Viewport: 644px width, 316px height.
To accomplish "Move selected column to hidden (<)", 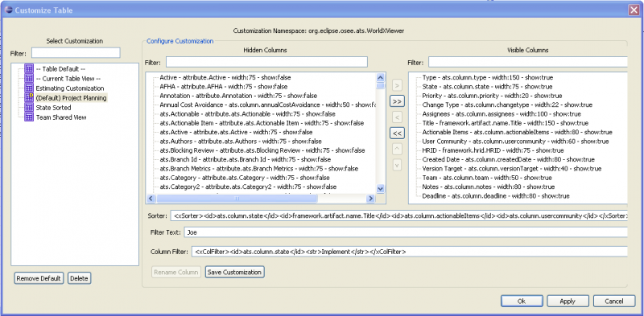I will (x=397, y=117).
